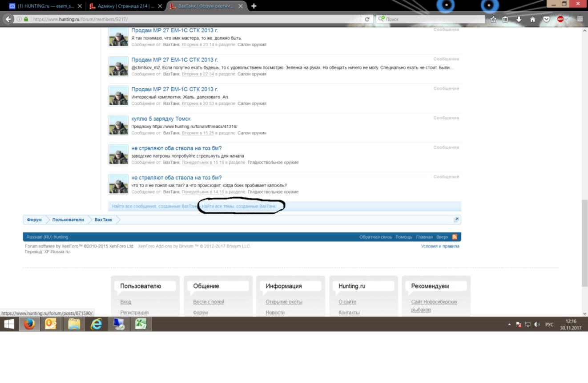Click Пользователи in the breadcrumb
The image size is (588, 383).
click(68, 220)
